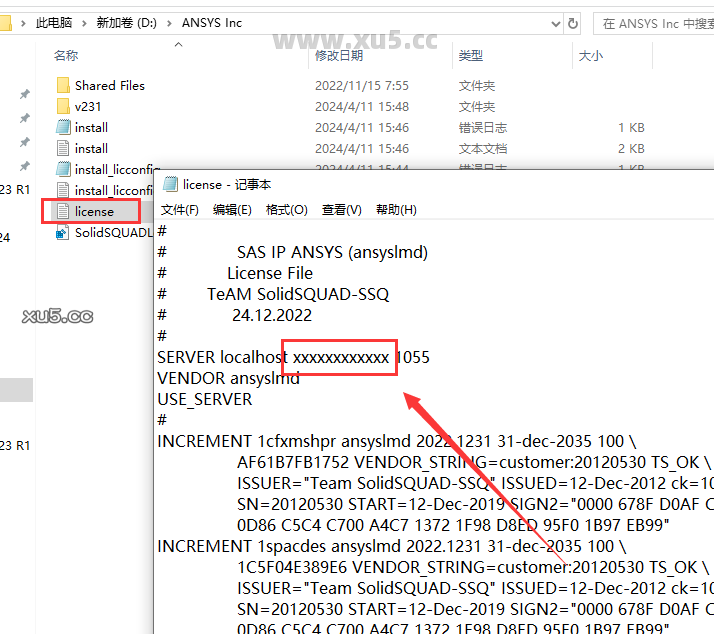Select the v231 folder icon
The image size is (714, 634).
(62, 106)
